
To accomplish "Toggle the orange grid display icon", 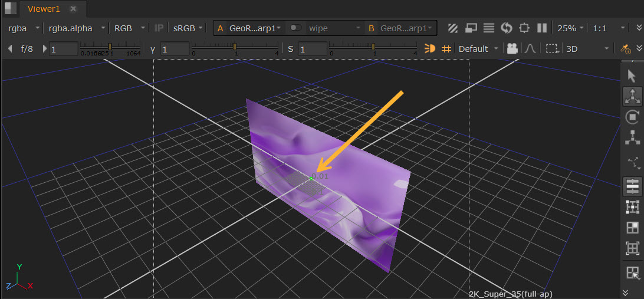I will (x=446, y=49).
